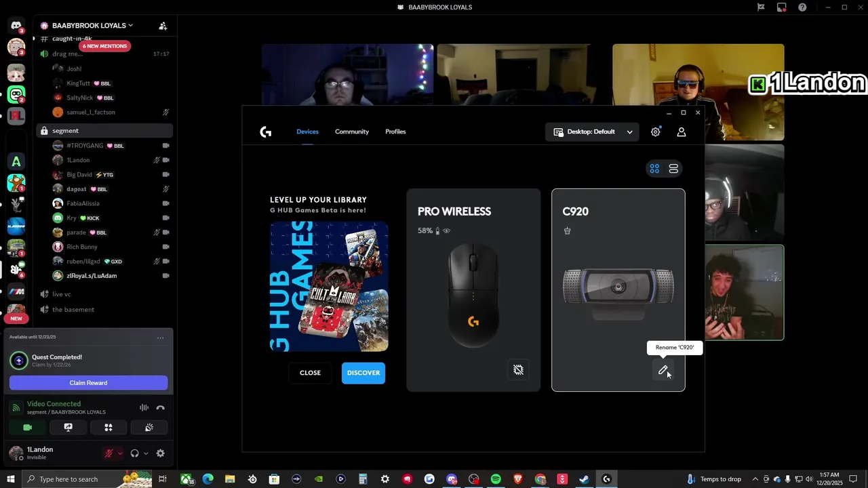The image size is (868, 488).
Task: Open Steam from the taskbar
Action: click(x=584, y=479)
